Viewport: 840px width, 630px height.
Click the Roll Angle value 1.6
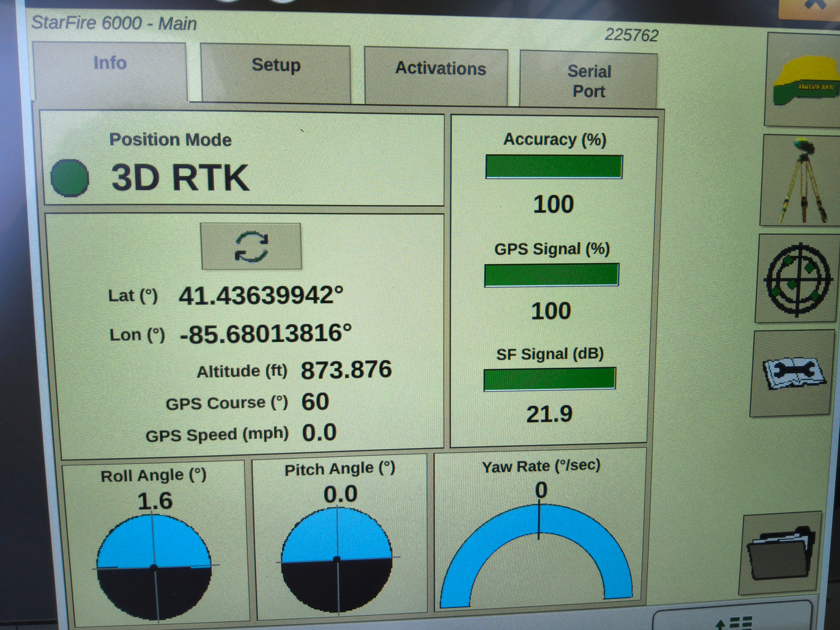tap(155, 501)
